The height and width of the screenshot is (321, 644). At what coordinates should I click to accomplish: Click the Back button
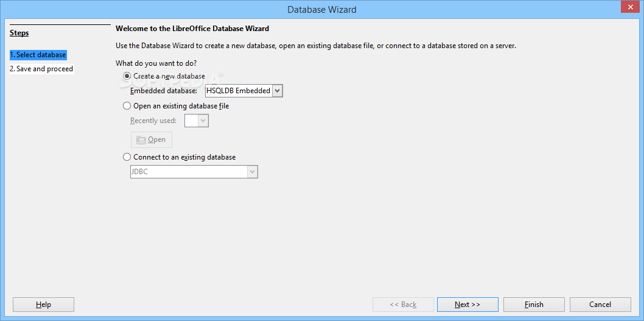click(x=403, y=305)
